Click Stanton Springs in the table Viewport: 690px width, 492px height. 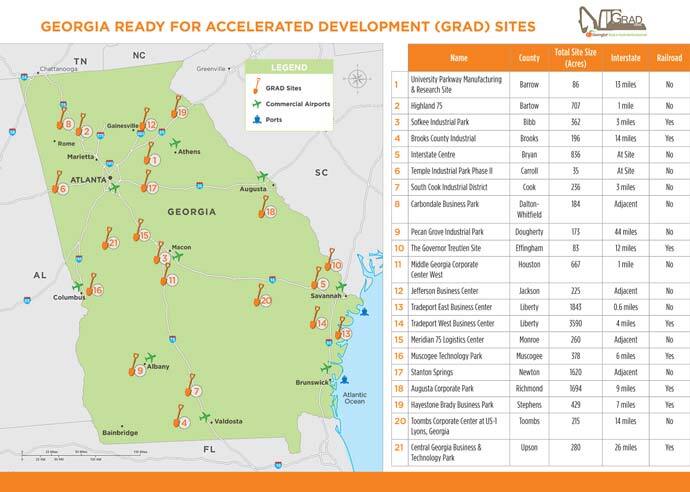432,372
